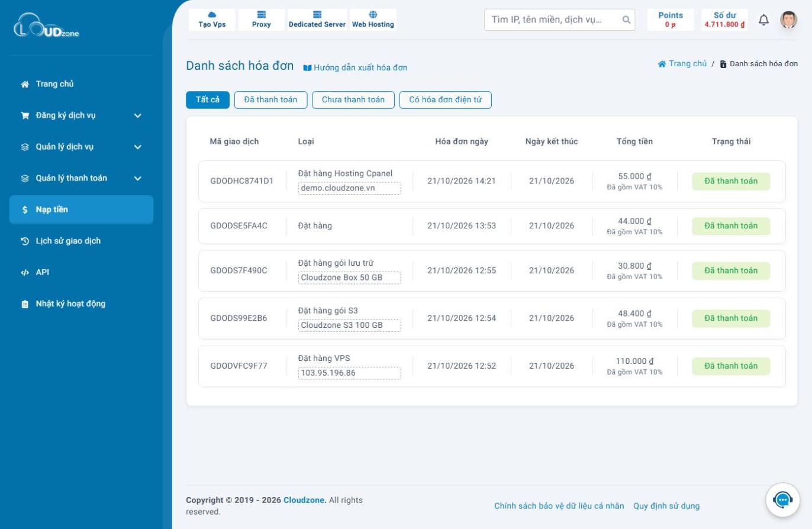Image resolution: width=812 pixels, height=529 pixels.
Task: Click transaction code GDODHC8741D1
Action: [x=242, y=181]
